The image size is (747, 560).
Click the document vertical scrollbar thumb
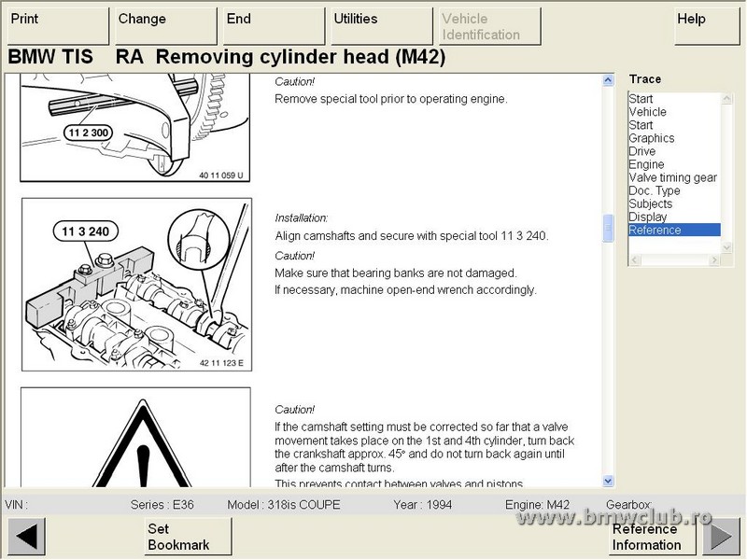[x=609, y=228]
